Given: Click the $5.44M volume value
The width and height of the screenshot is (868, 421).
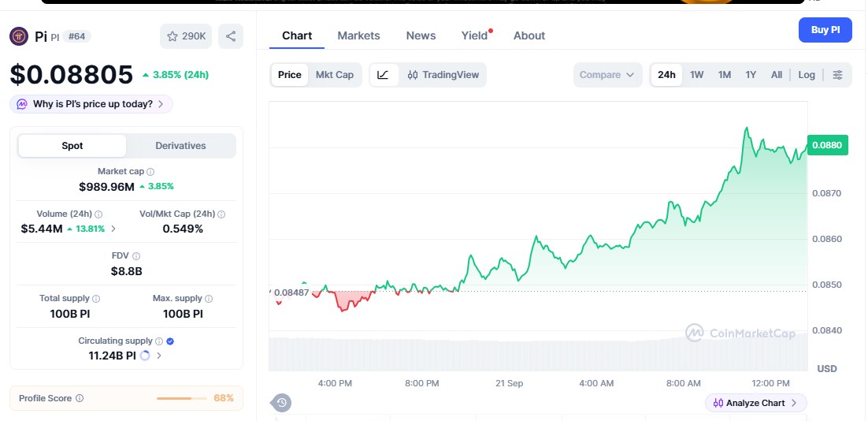Looking at the screenshot, I should [42, 229].
